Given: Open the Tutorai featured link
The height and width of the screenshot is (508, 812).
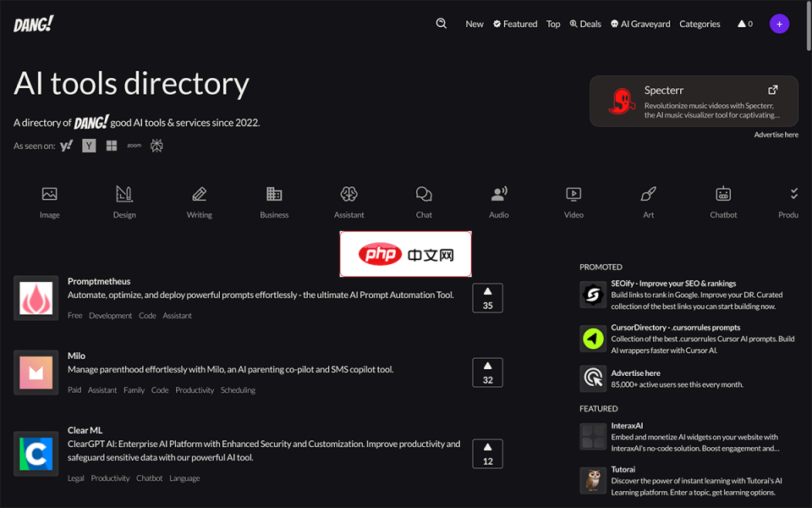Looking at the screenshot, I should click(x=623, y=469).
